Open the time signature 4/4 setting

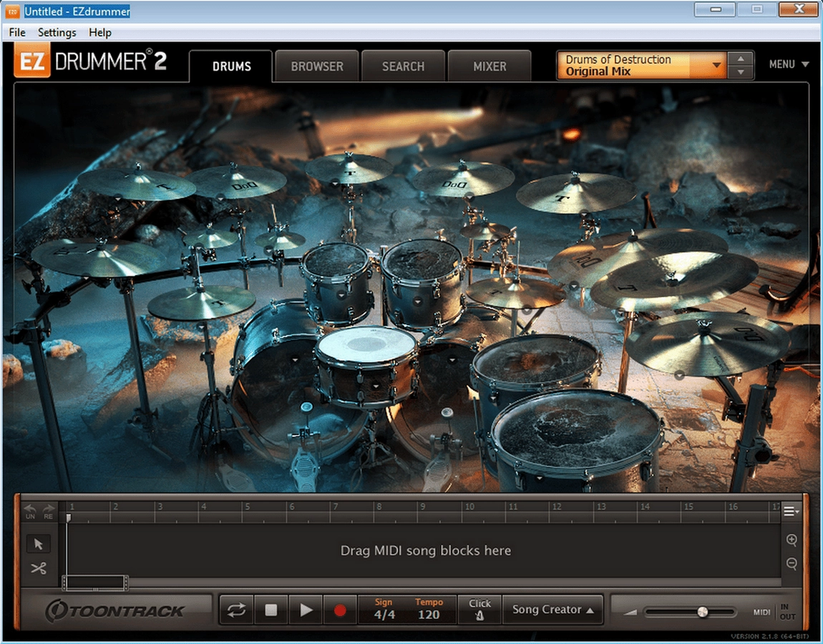click(384, 610)
